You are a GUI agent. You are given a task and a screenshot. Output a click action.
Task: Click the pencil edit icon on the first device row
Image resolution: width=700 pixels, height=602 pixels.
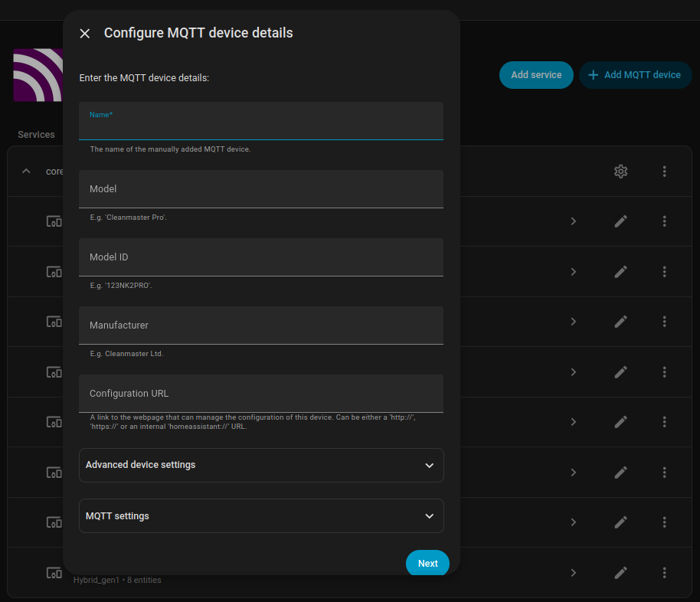tap(621, 221)
